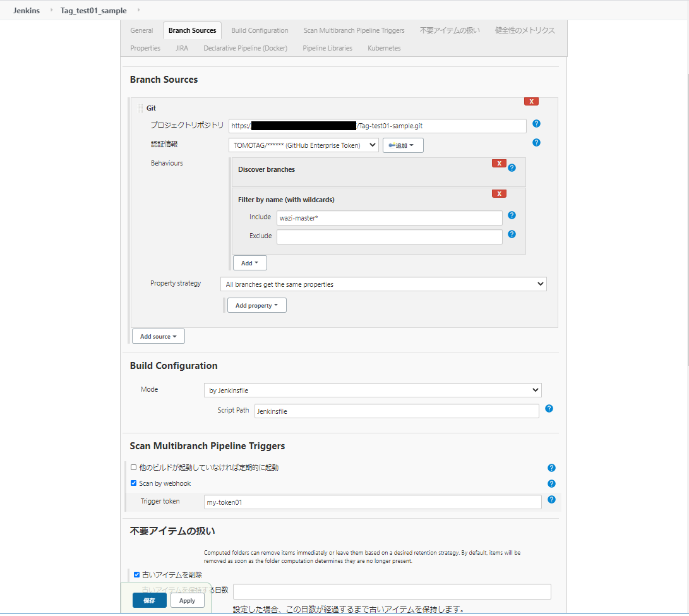The height and width of the screenshot is (616, 689).
Task: Open the Pipeline Libraries tab
Action: pos(327,48)
